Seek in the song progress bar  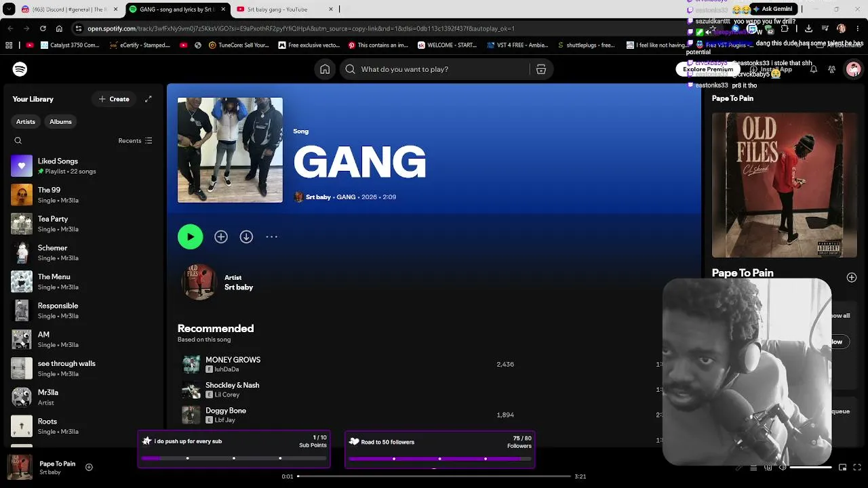tap(435, 476)
